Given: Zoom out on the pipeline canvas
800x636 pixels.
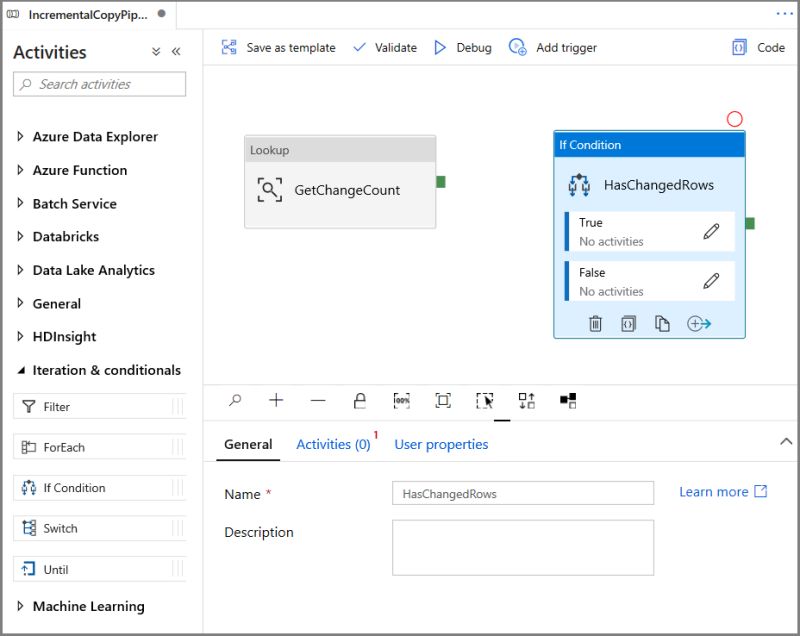Looking at the screenshot, I should pyautogui.click(x=318, y=400).
